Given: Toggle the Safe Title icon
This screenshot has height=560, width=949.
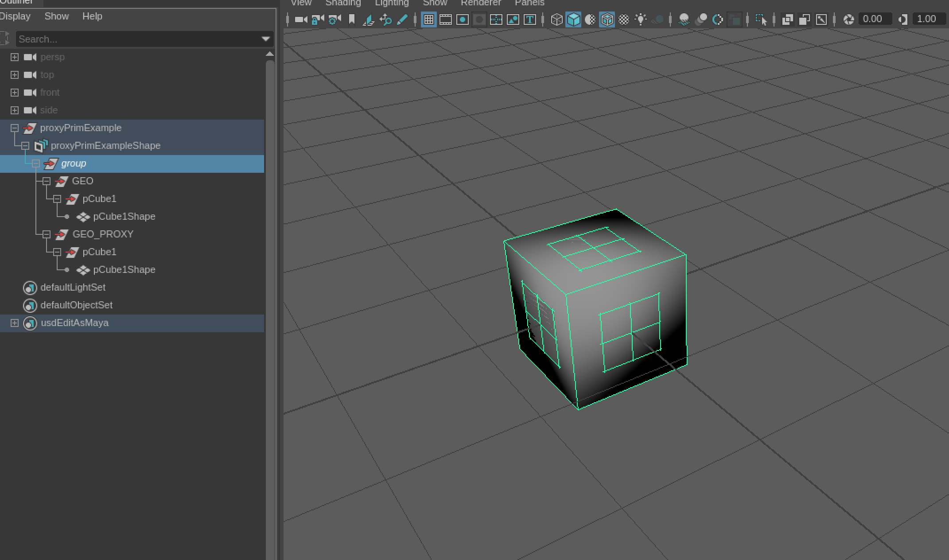Looking at the screenshot, I should (x=530, y=19).
